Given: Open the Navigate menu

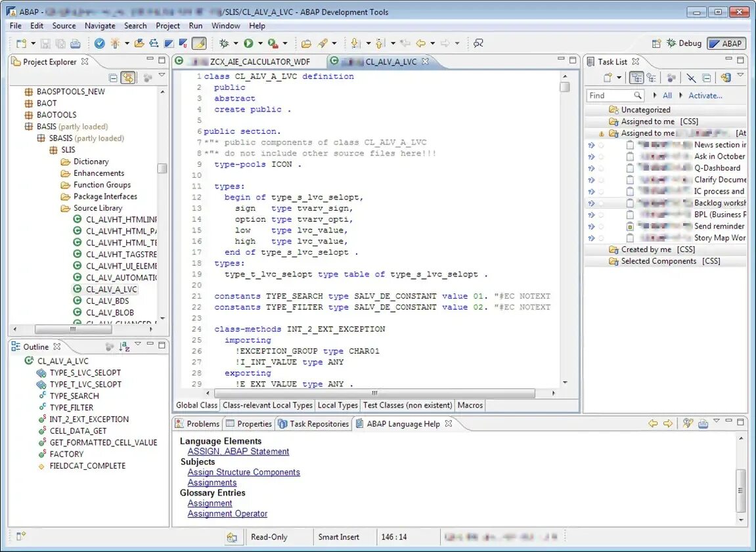Looking at the screenshot, I should click(100, 26).
